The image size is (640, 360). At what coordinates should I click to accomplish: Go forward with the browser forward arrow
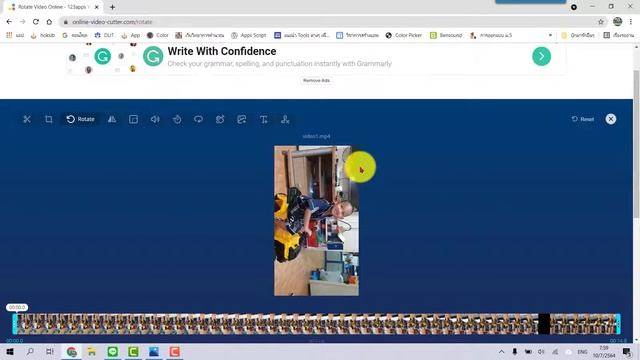click(22, 22)
